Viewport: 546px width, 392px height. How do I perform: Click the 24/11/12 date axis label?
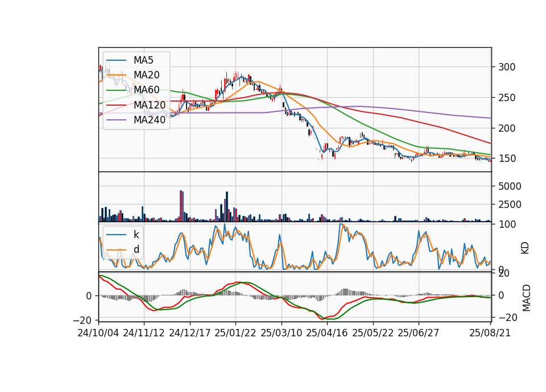click(x=144, y=333)
